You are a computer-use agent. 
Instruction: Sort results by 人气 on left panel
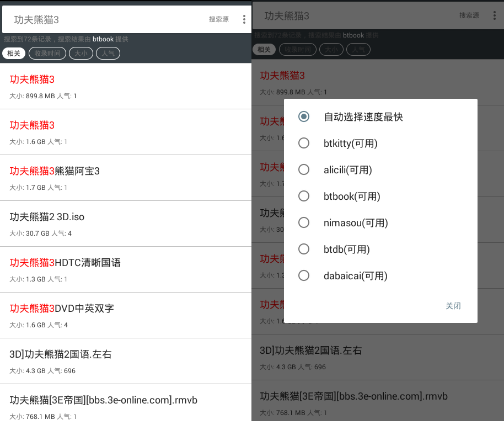coord(108,54)
